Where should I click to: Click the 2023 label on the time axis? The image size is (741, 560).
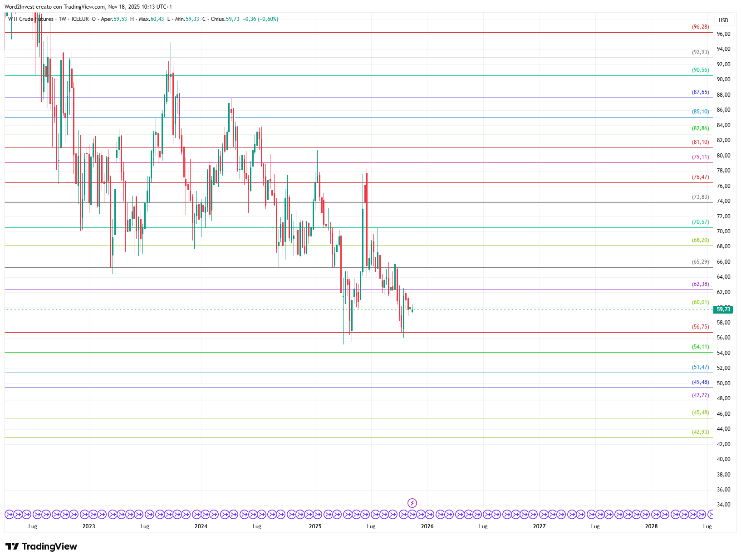(89, 526)
